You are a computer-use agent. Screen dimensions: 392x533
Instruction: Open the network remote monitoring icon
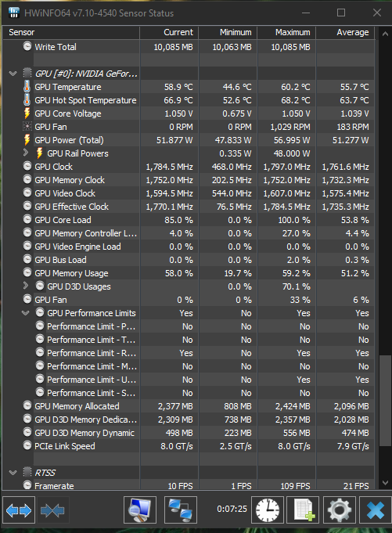pos(181,510)
